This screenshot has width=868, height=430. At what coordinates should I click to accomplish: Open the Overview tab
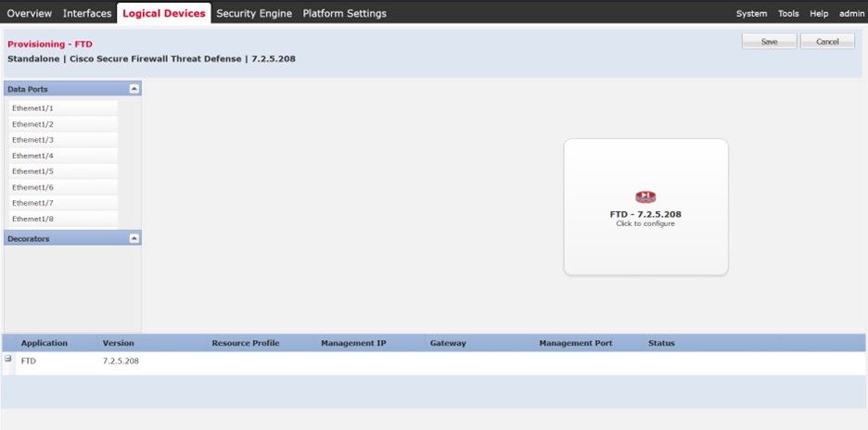30,13
